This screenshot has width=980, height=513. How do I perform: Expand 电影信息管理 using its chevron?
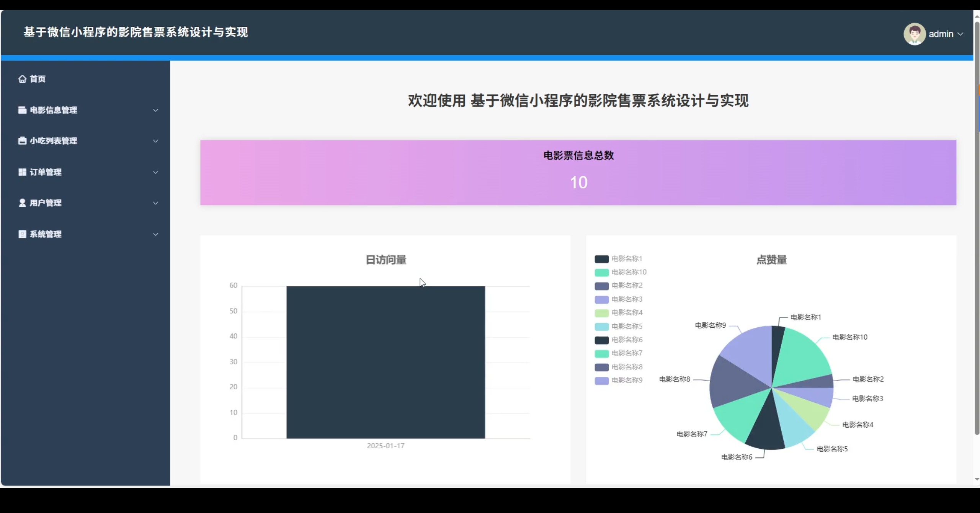coord(155,110)
